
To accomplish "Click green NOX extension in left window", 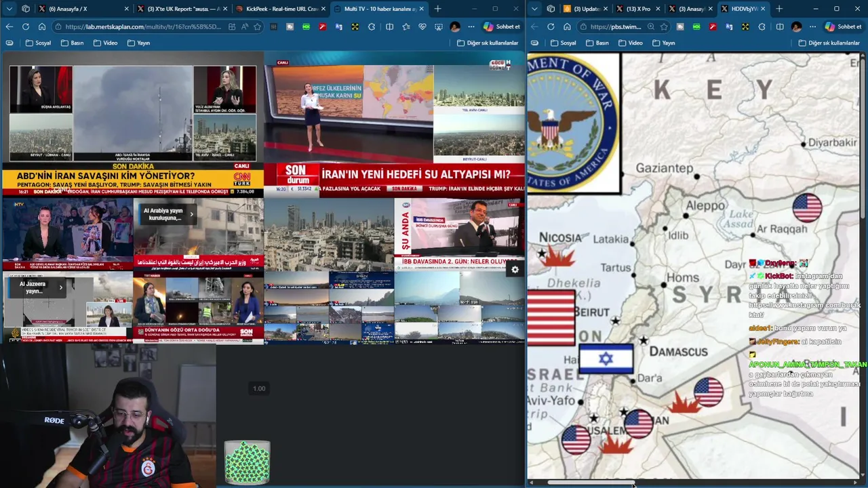I will 307,26.
